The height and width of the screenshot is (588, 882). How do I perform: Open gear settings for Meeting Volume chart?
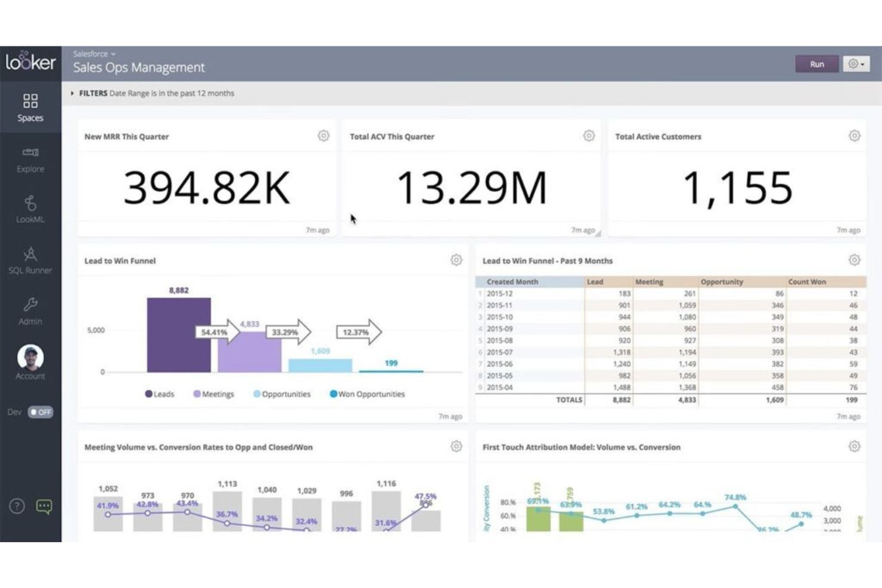pyautogui.click(x=456, y=446)
